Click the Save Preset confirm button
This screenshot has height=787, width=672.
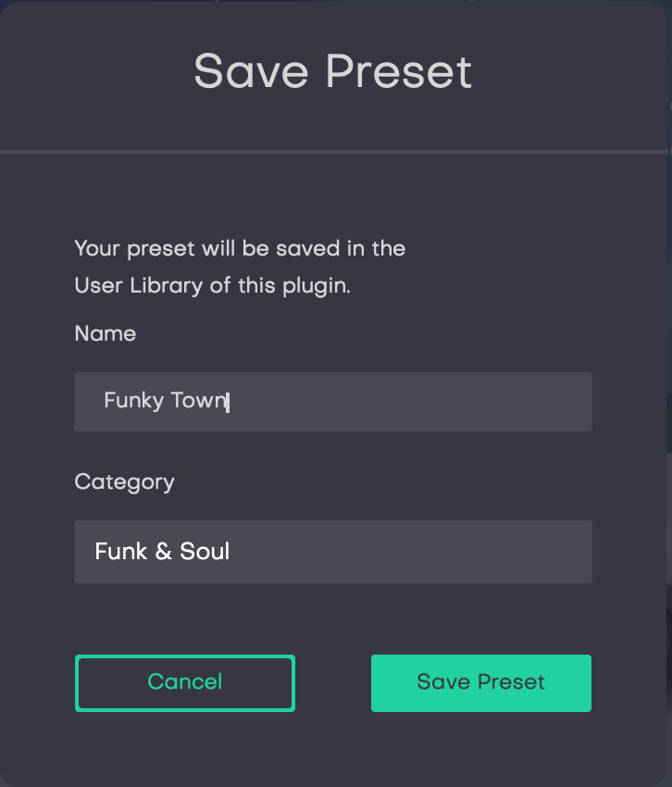pyautogui.click(x=480, y=682)
